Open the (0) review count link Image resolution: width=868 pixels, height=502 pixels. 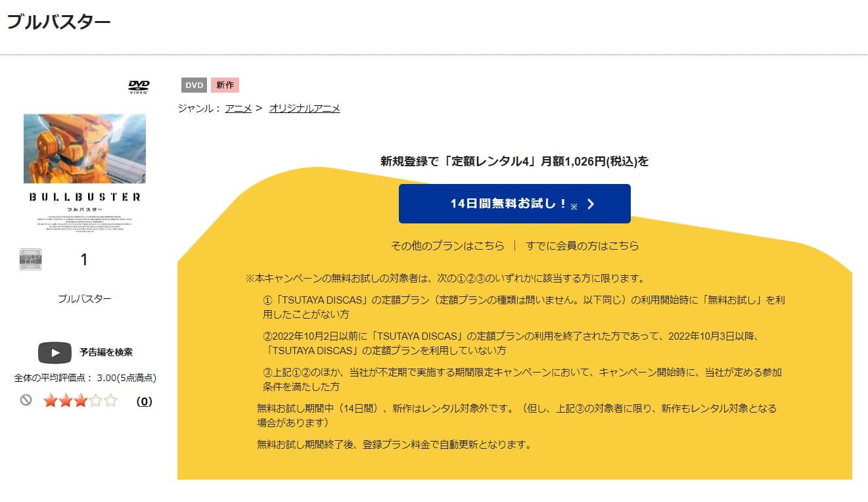coord(143,400)
